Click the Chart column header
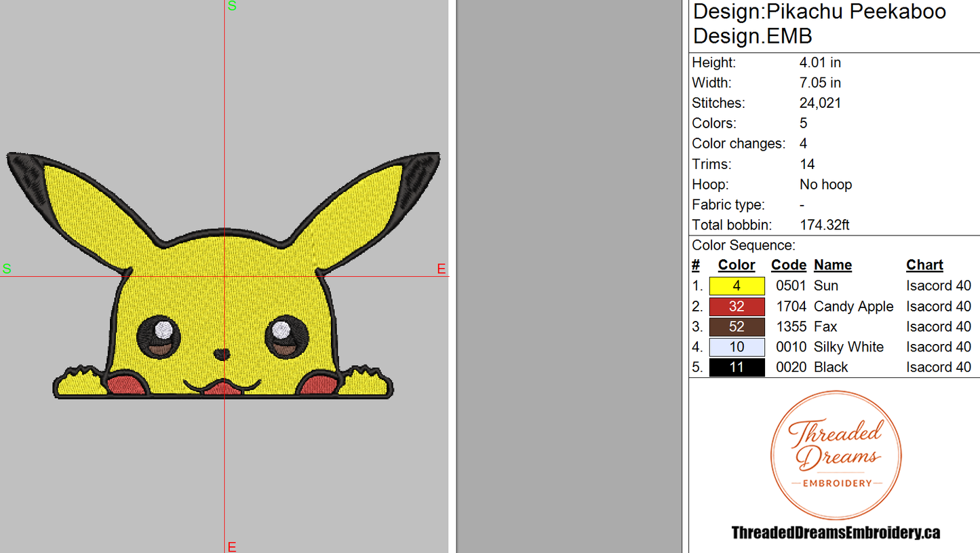 tap(925, 265)
